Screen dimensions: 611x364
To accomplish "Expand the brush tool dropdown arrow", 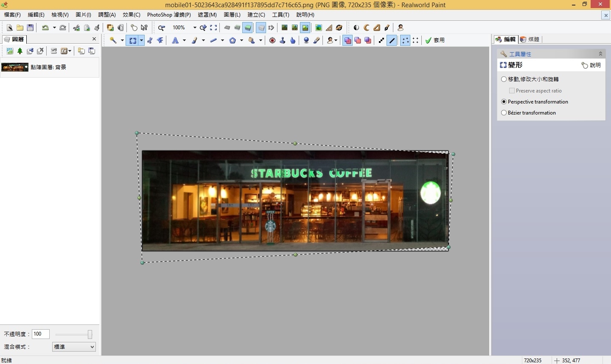I will 203,40.
